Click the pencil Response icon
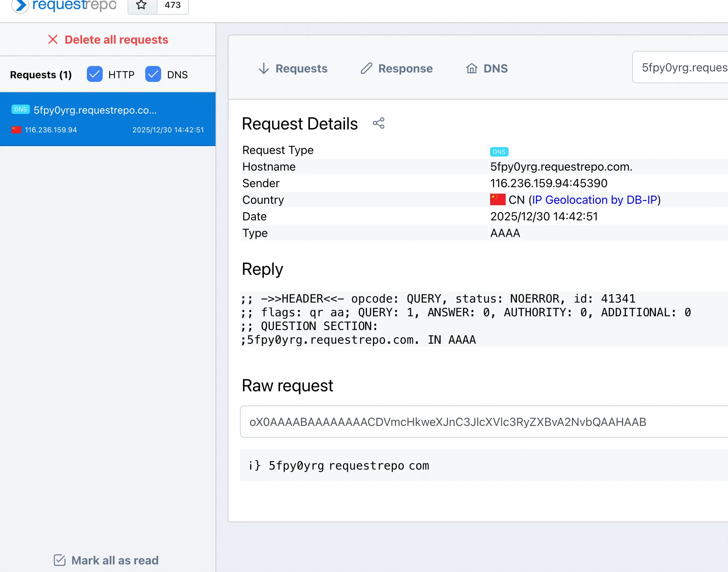The width and height of the screenshot is (728, 572). [x=366, y=69]
